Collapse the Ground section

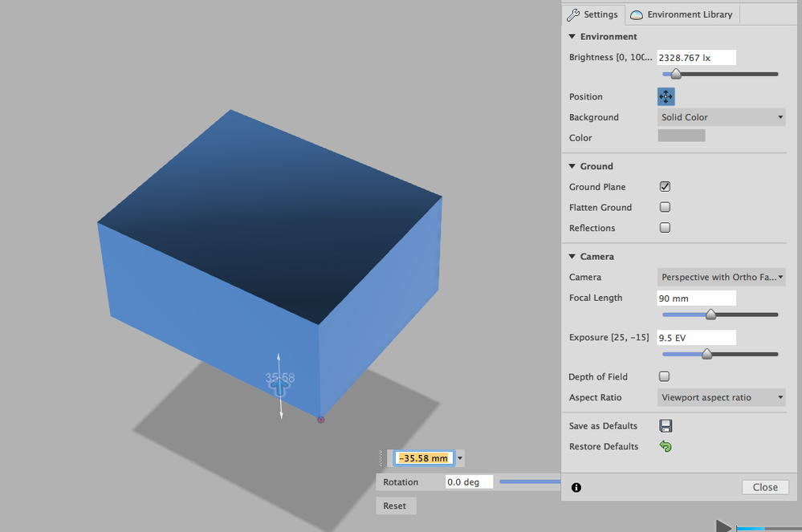(x=572, y=166)
